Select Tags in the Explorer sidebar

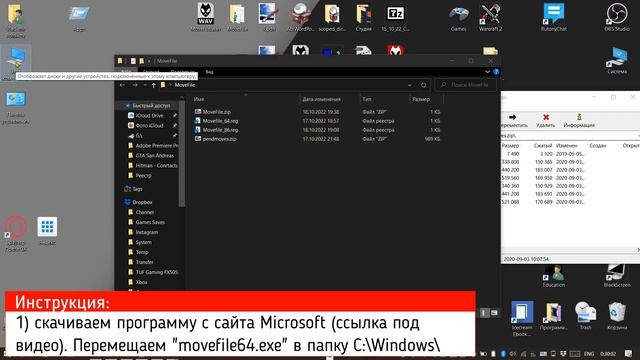(133, 189)
